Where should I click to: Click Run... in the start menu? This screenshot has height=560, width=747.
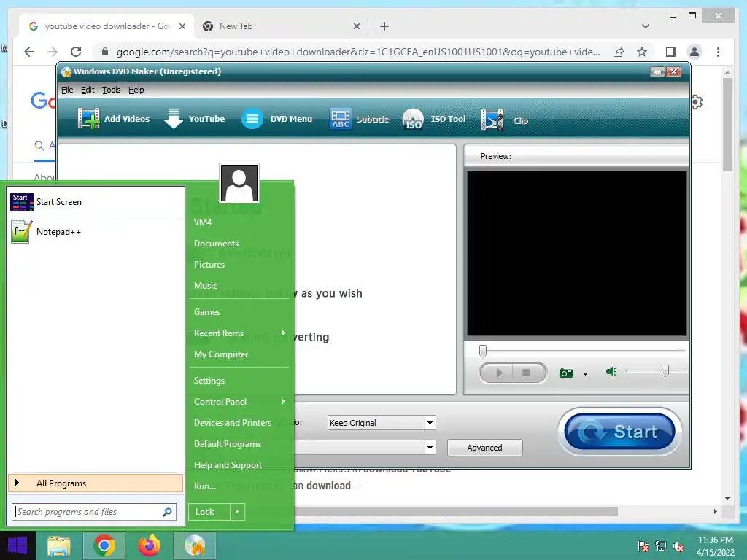[x=205, y=486]
